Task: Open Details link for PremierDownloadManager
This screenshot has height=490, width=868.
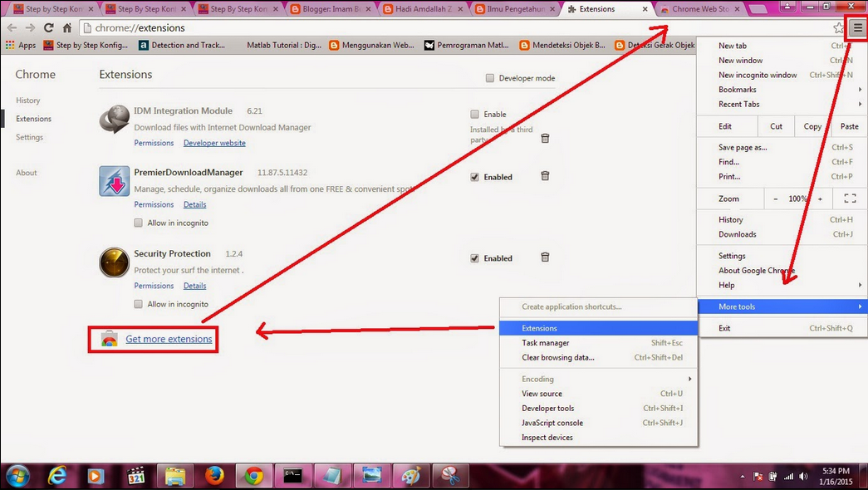Action: coord(195,204)
